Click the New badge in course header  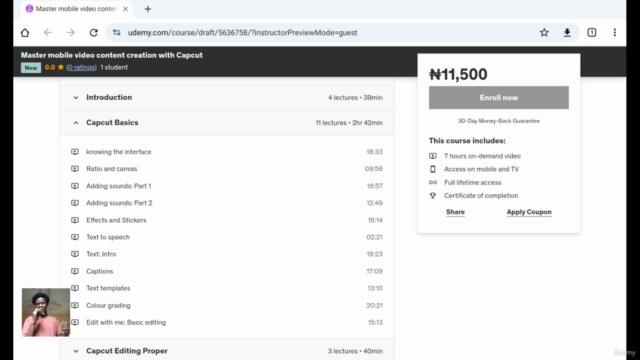pyautogui.click(x=31, y=68)
